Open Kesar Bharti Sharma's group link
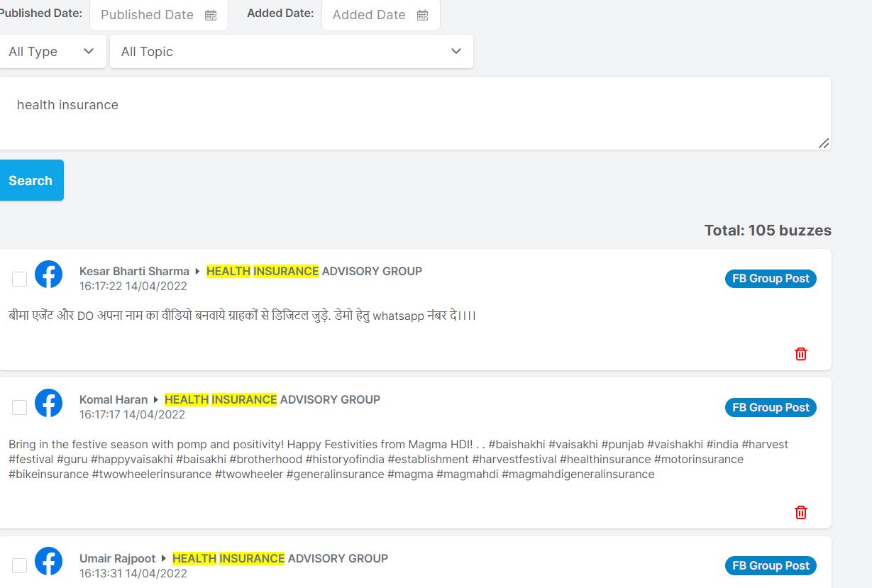The width and height of the screenshot is (872, 588). [314, 271]
